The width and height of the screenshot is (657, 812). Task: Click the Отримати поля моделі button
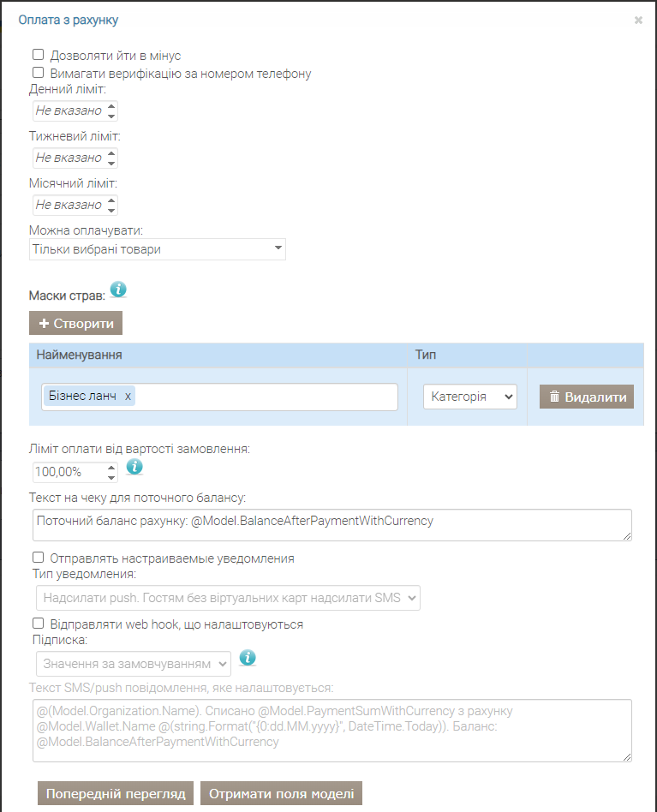pyautogui.click(x=281, y=793)
